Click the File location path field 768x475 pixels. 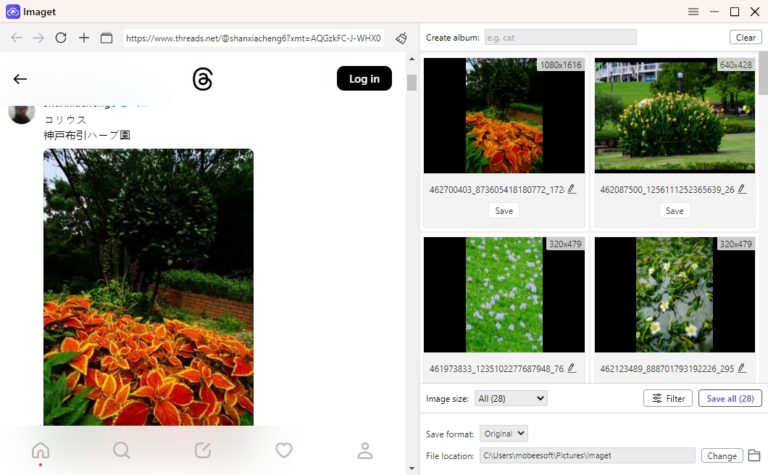coord(587,455)
